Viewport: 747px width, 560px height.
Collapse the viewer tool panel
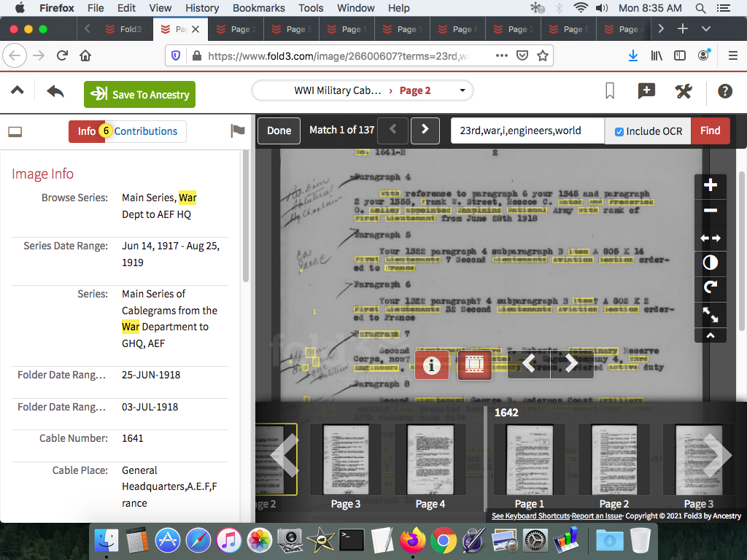pyautogui.click(x=711, y=335)
